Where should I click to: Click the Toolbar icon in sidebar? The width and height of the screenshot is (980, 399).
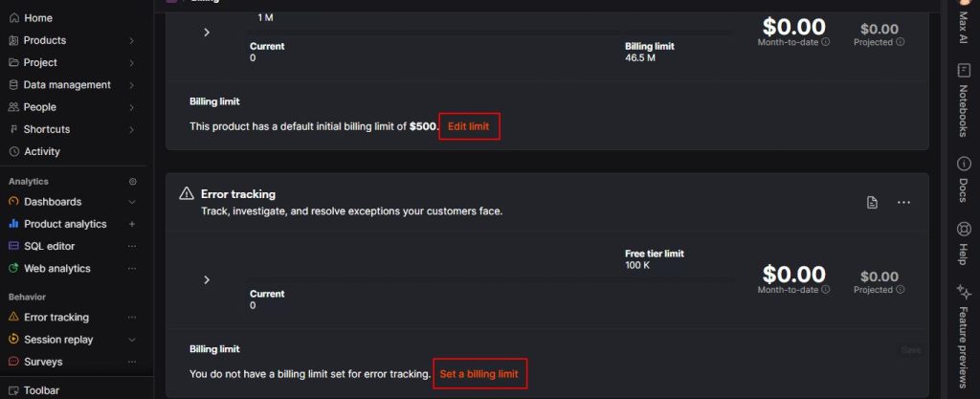(x=13, y=391)
